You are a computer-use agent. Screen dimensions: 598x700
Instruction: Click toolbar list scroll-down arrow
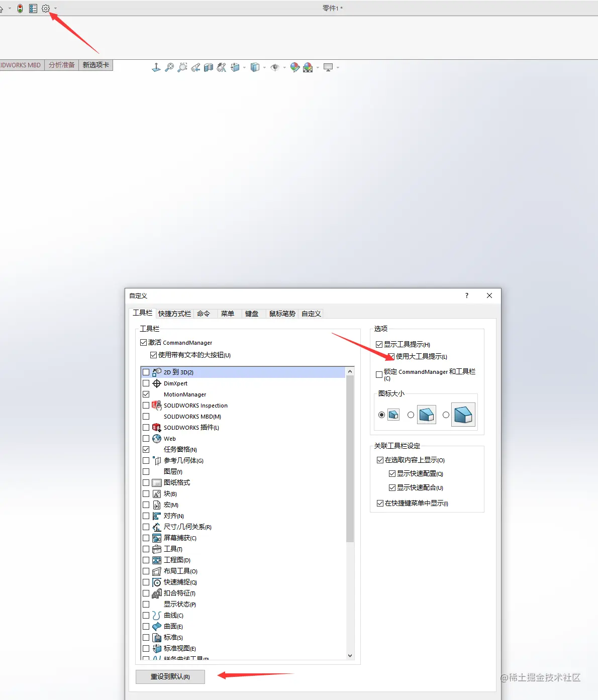point(350,656)
